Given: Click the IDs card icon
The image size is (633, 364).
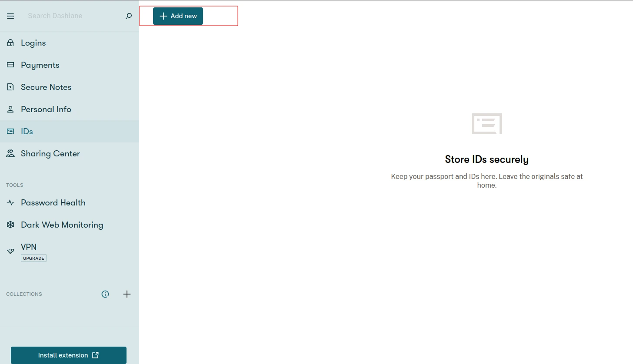Looking at the screenshot, I should point(10,132).
